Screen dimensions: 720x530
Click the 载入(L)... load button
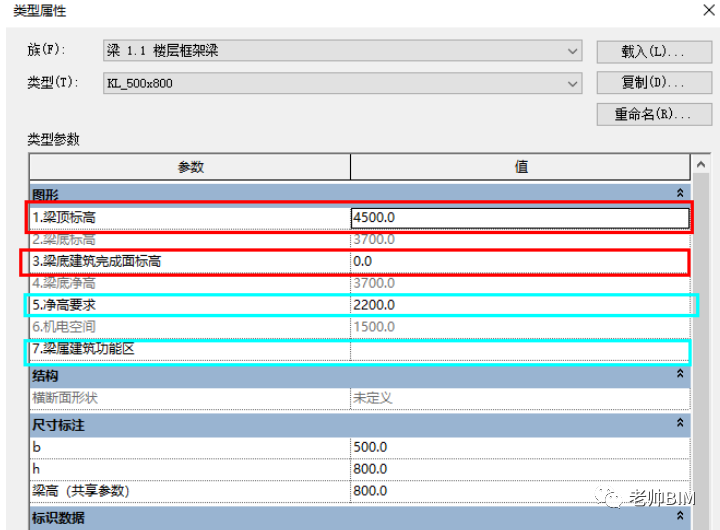(x=654, y=52)
